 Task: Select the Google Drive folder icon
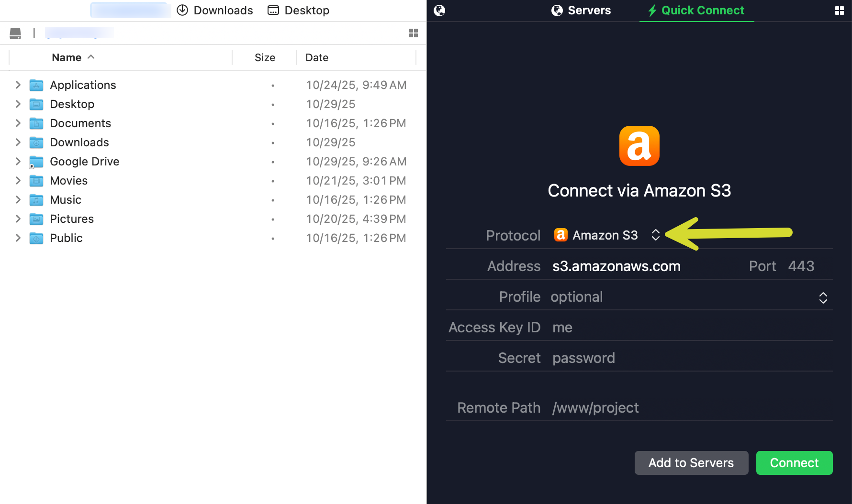36,162
